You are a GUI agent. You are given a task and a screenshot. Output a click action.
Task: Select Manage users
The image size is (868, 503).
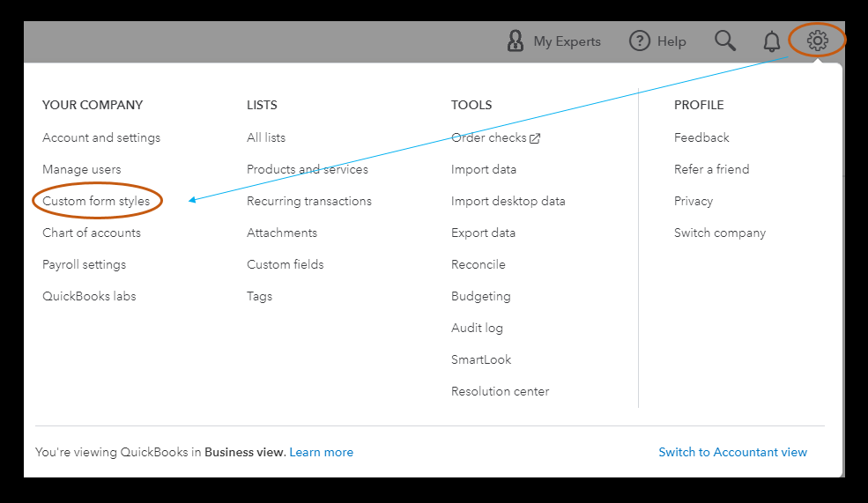pyautogui.click(x=81, y=169)
